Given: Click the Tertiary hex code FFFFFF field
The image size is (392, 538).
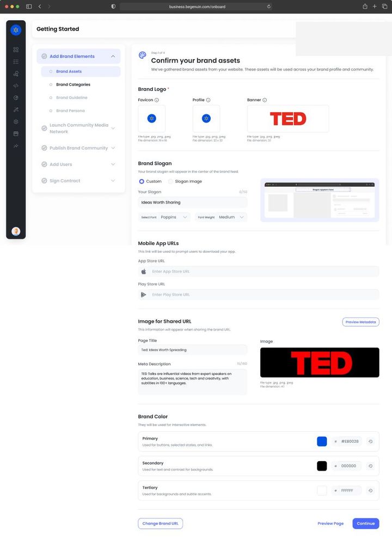Looking at the screenshot, I should point(346,491).
